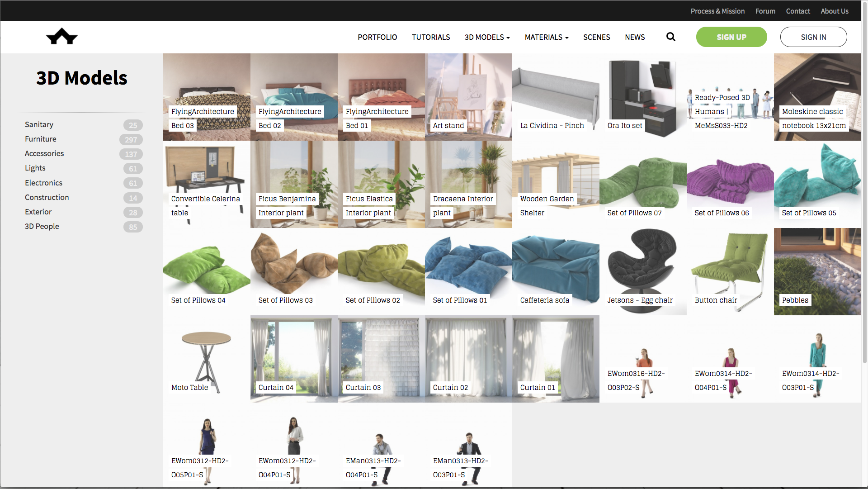The image size is (868, 489).
Task: Select the Exterior category
Action: click(38, 212)
